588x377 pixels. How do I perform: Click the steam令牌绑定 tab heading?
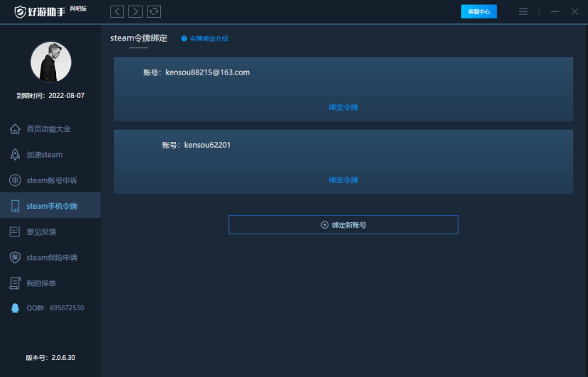tap(139, 38)
